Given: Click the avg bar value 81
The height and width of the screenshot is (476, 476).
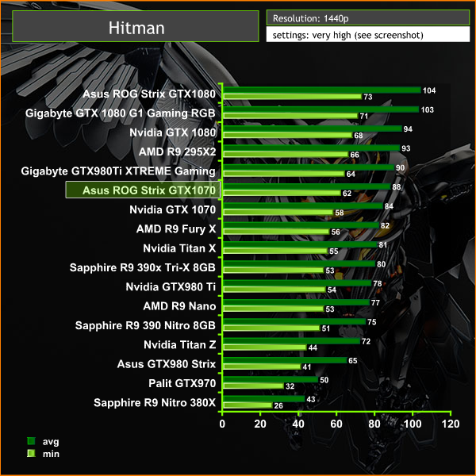Looking at the screenshot, I should coord(383,245).
